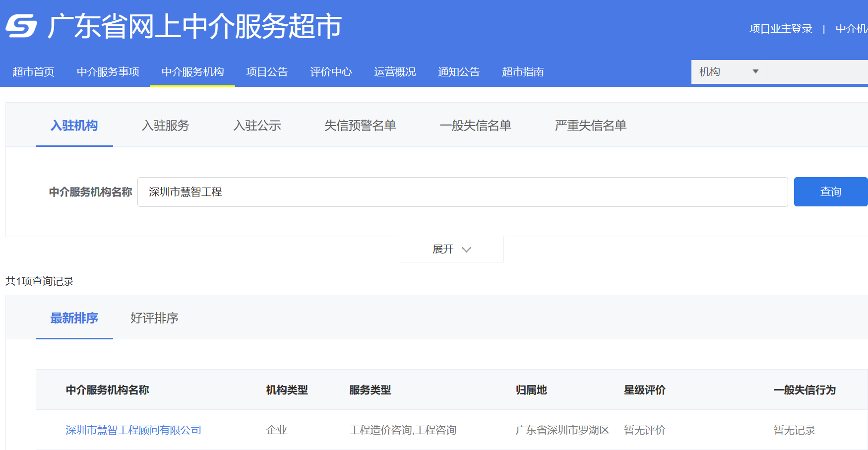Click the 中介服务机构名称 table header

click(x=107, y=390)
